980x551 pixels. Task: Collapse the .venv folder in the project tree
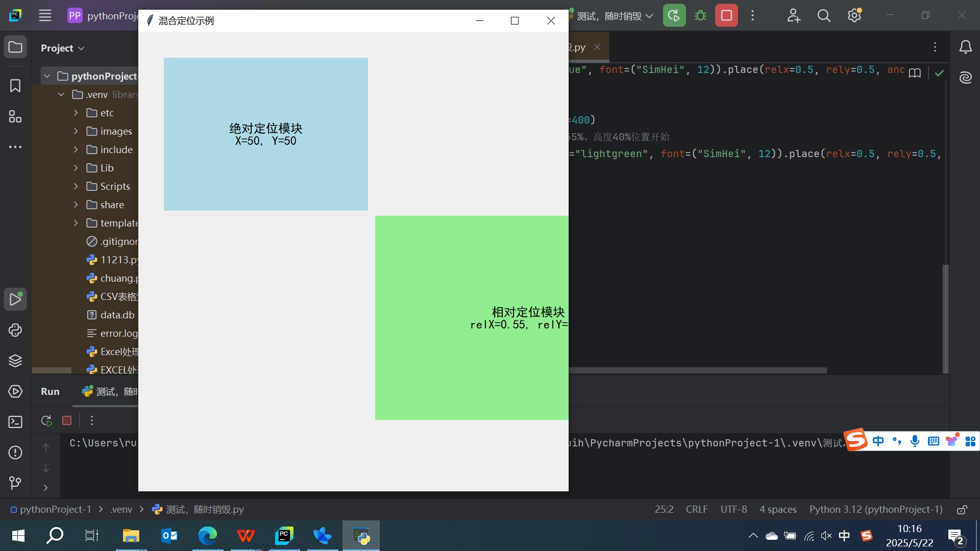61,94
